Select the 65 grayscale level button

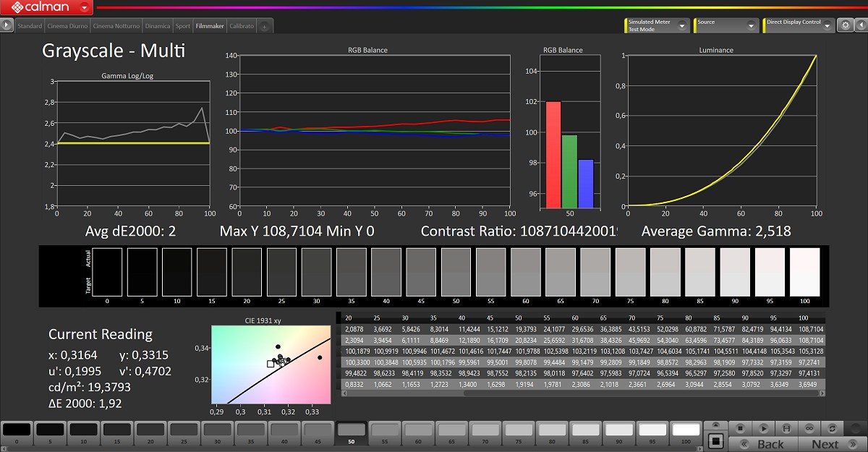pos(451,433)
